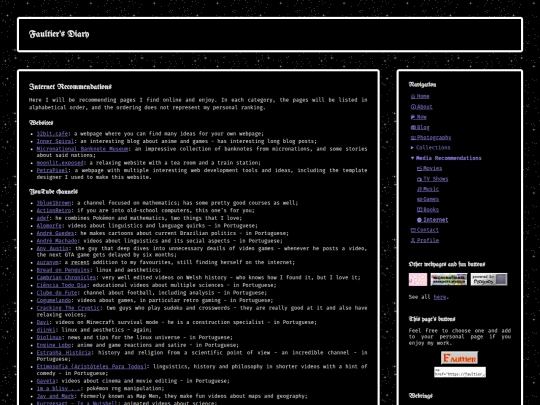Select the Internet link in navigation
The image size is (540, 405).
coord(433,220)
